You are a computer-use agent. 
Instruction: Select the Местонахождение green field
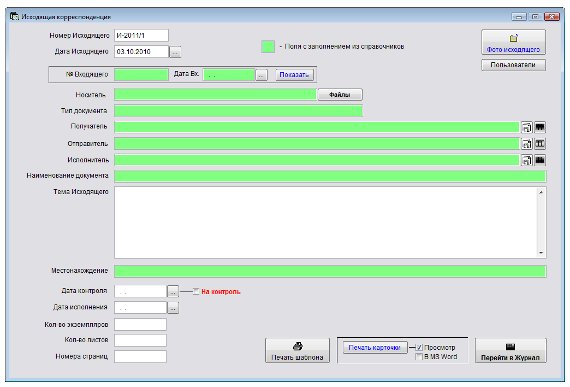pyautogui.click(x=330, y=271)
